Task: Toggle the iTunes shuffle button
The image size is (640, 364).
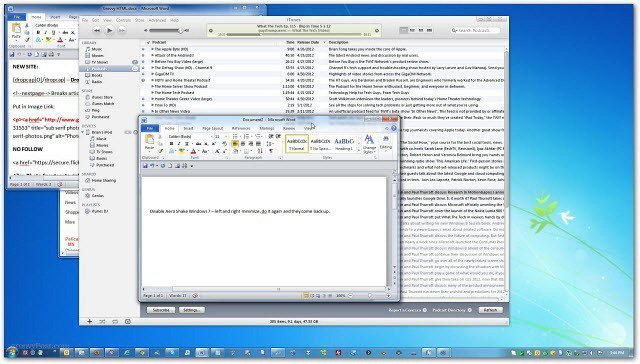Action: click(x=102, y=322)
